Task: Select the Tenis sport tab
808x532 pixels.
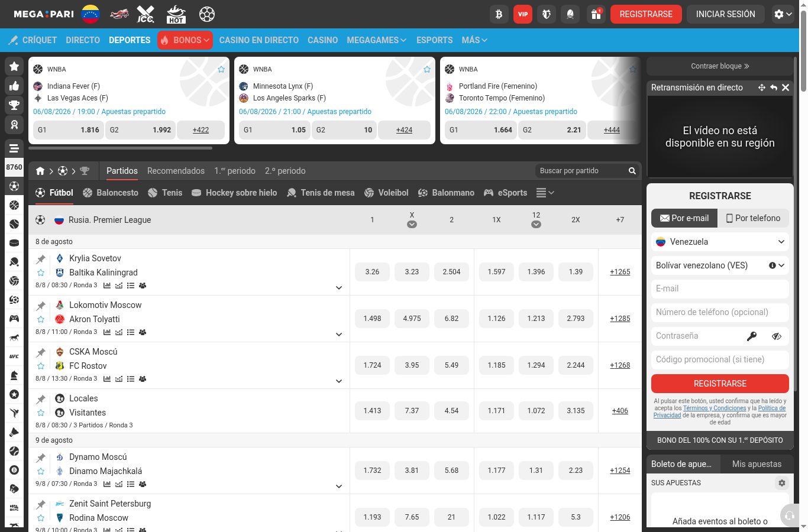Action: (x=165, y=193)
